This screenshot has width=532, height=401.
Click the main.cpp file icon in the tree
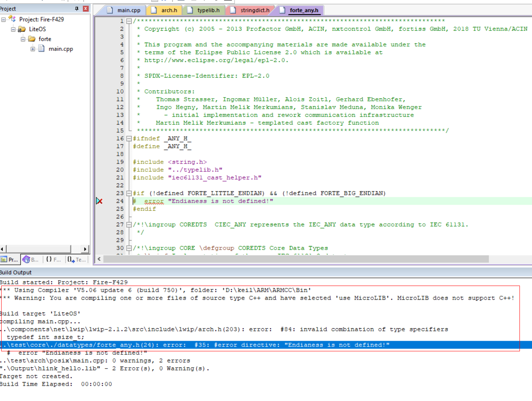click(x=41, y=49)
